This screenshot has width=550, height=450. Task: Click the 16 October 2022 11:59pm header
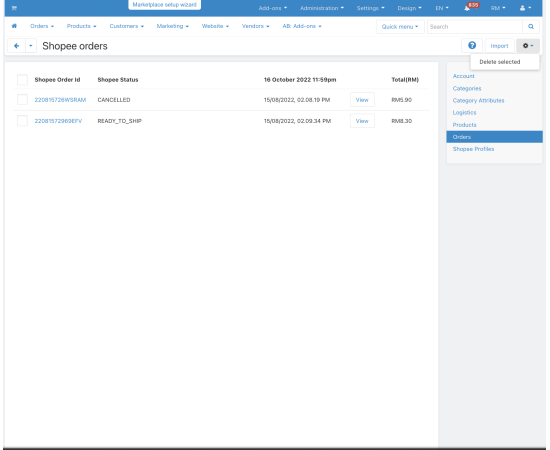pyautogui.click(x=300, y=80)
